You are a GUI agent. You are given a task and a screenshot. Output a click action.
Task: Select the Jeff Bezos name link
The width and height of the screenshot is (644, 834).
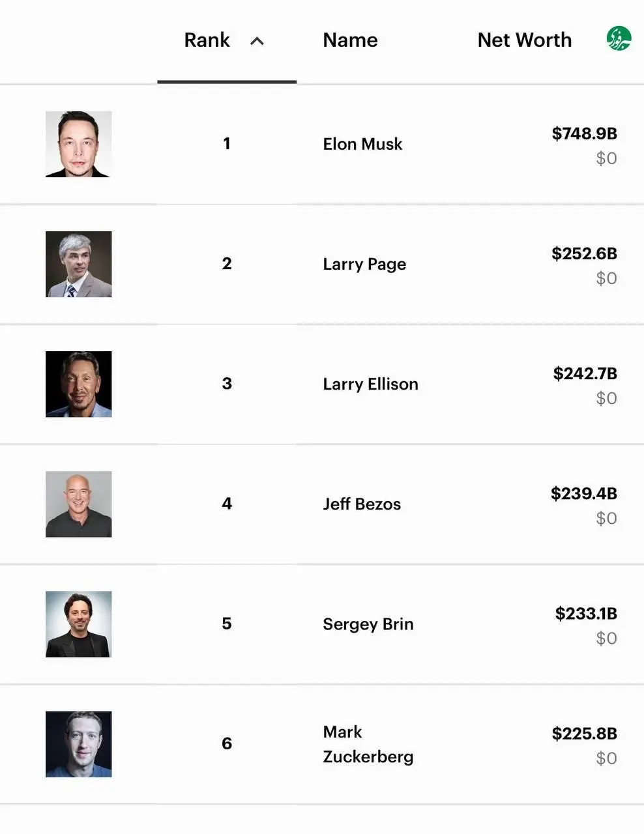tap(362, 504)
